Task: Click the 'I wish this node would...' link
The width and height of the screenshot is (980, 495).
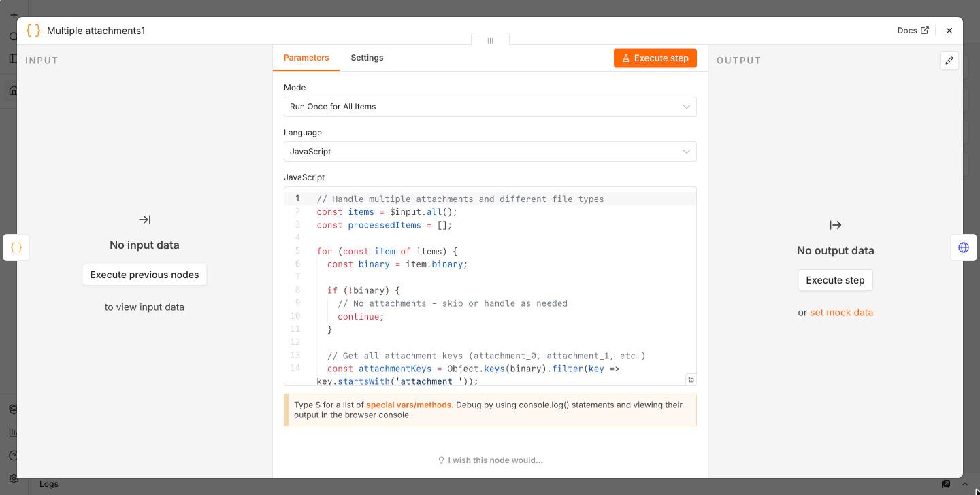Action: [490, 460]
